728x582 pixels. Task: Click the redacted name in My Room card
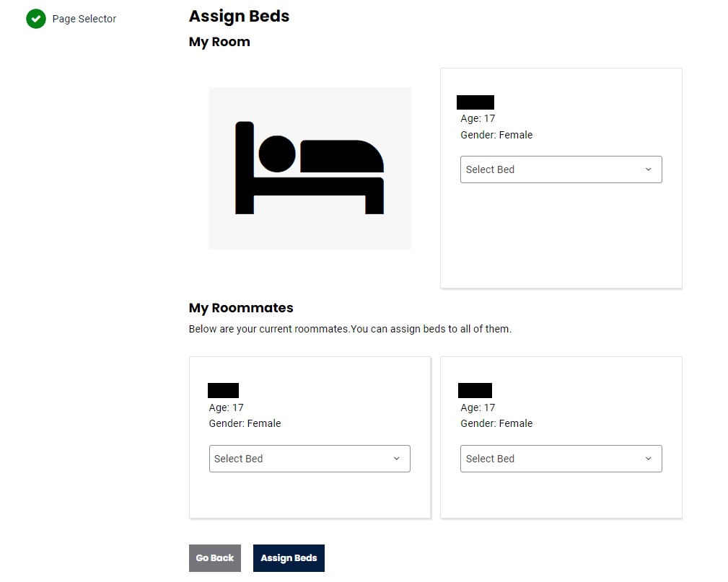tap(475, 102)
